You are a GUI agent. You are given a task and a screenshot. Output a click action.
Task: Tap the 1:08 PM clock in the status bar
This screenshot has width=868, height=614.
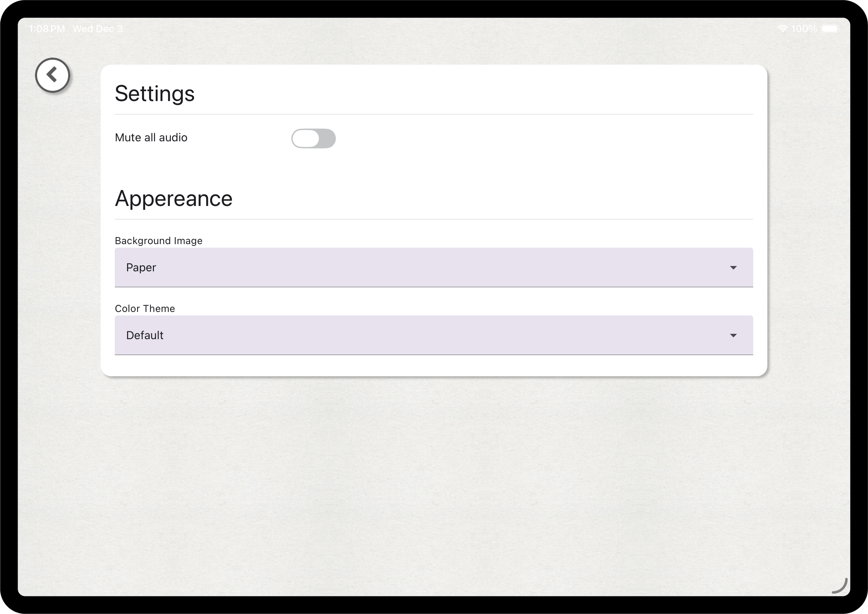(x=47, y=29)
